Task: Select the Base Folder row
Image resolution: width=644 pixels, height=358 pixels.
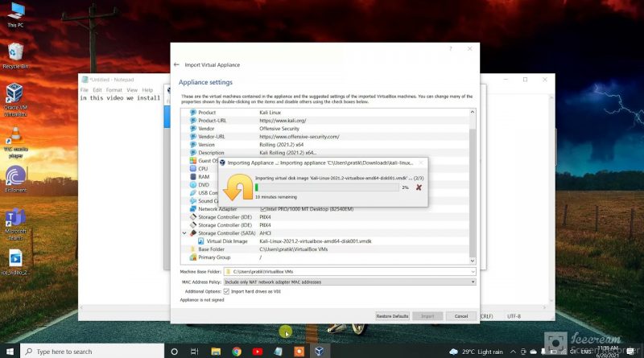Action: click(324, 249)
